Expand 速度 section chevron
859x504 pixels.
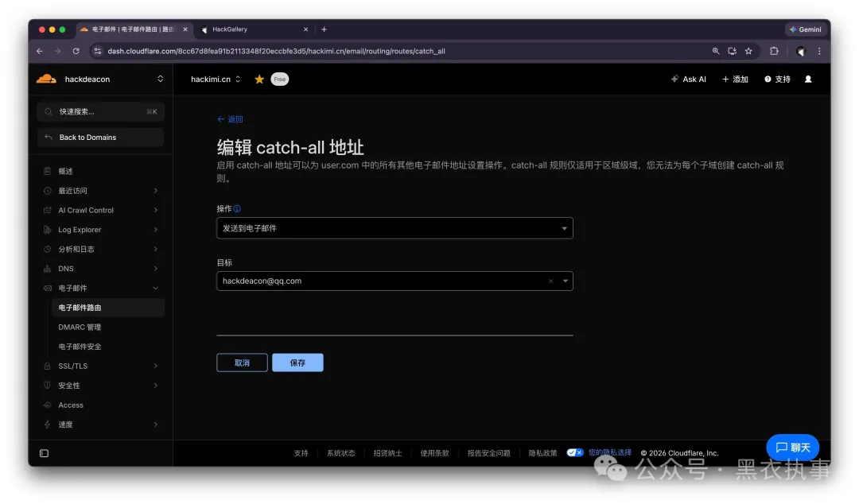[x=156, y=425]
